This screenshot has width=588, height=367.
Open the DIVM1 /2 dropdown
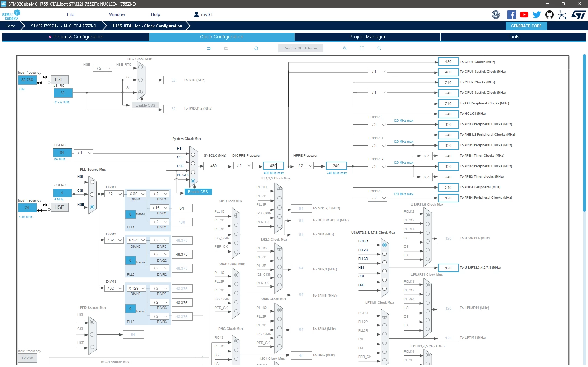[x=114, y=194]
